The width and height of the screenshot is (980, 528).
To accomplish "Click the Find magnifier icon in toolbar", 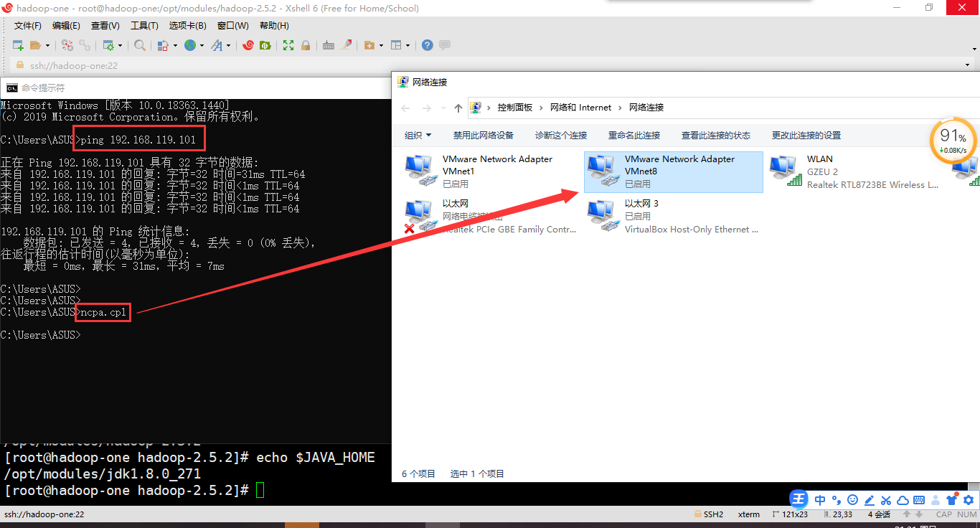I will [140, 45].
